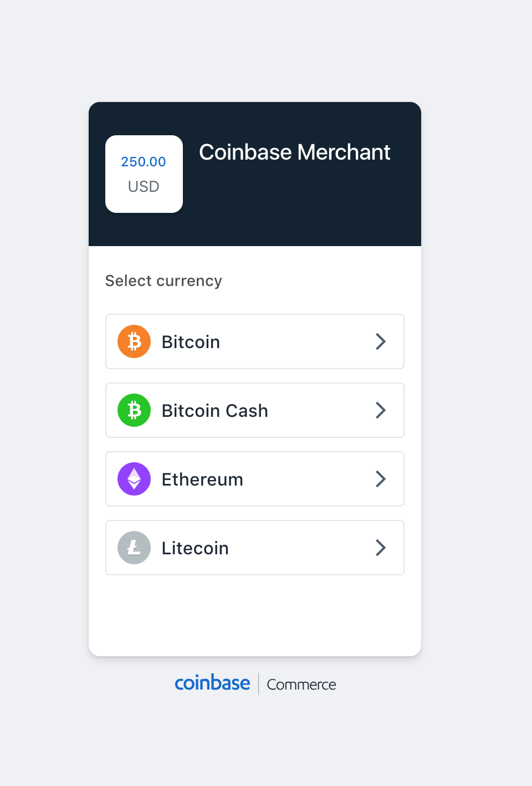Click the green Bitcoin Cash icon

coord(134,410)
